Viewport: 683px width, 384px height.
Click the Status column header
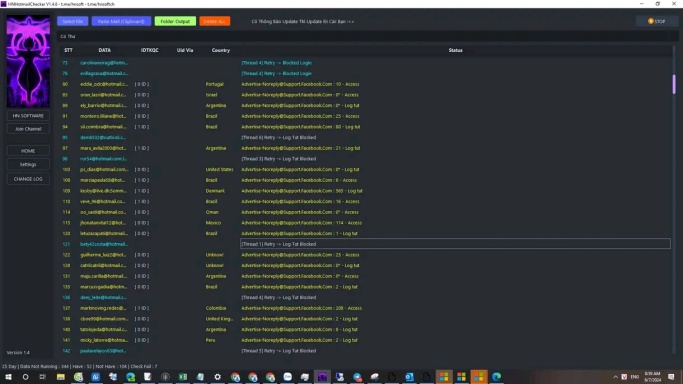(455, 50)
